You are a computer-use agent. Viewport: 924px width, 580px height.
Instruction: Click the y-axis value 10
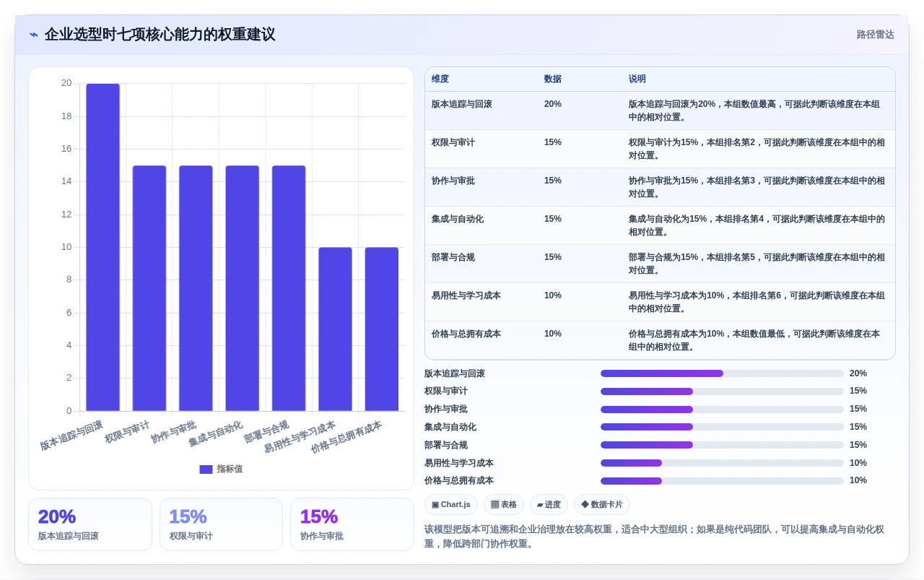(x=66, y=247)
